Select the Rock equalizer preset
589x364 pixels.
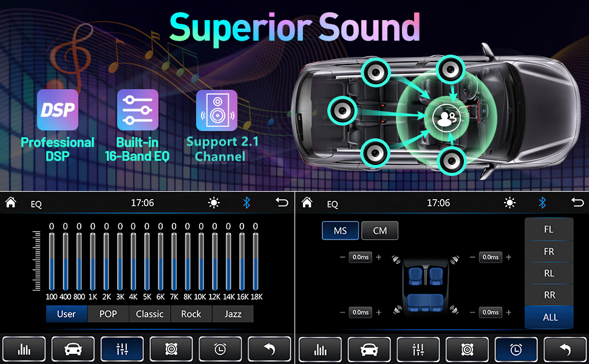pyautogui.click(x=191, y=314)
